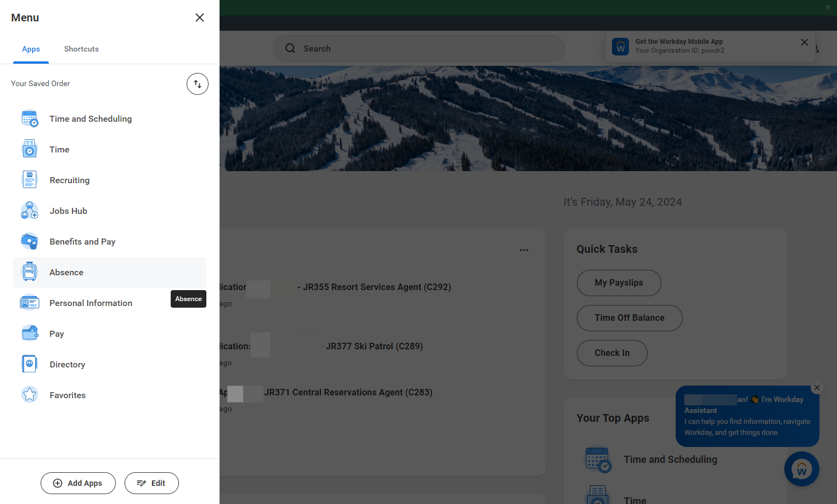Image resolution: width=837 pixels, height=504 pixels.
Task: Click the Add Apps button
Action: tap(78, 483)
